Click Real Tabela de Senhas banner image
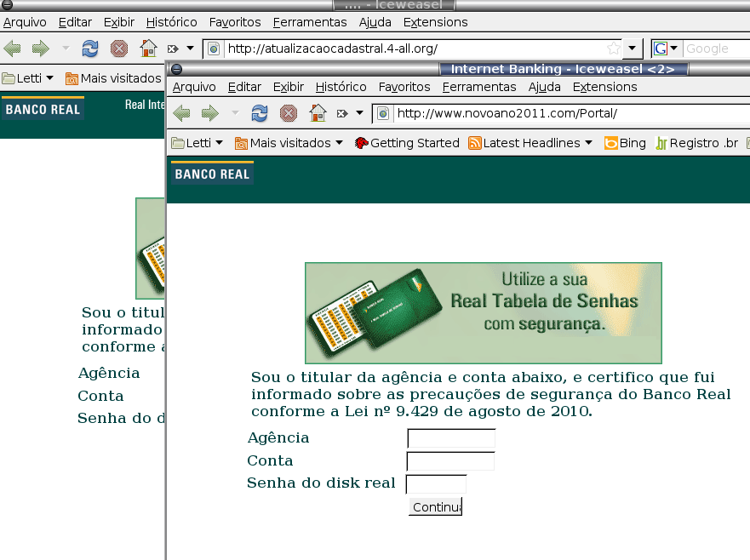 coord(484,313)
